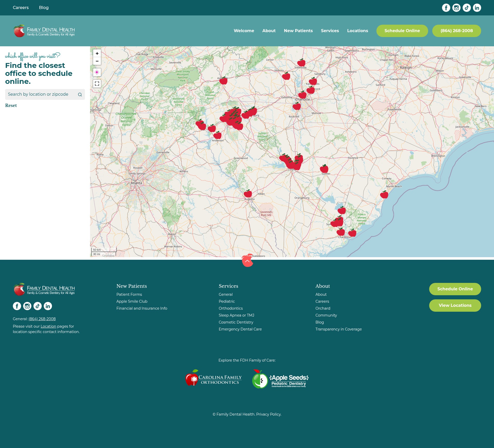Zoom out on the map

coord(97,61)
